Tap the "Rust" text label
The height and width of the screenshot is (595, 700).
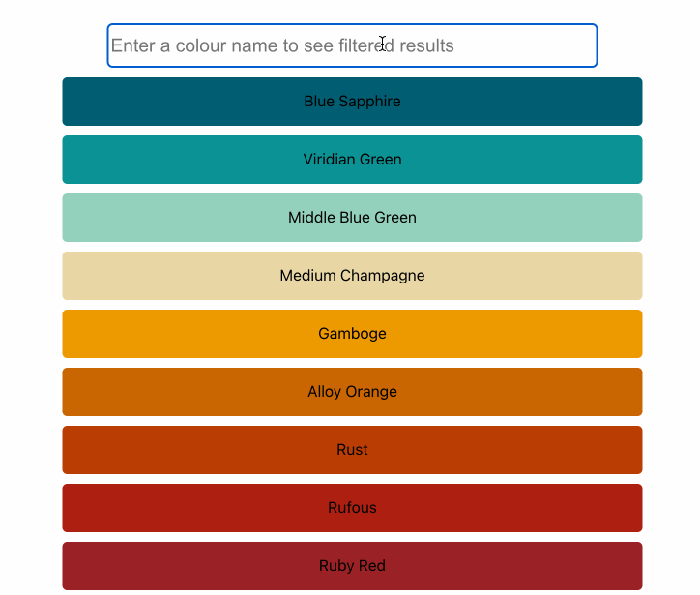pos(352,450)
